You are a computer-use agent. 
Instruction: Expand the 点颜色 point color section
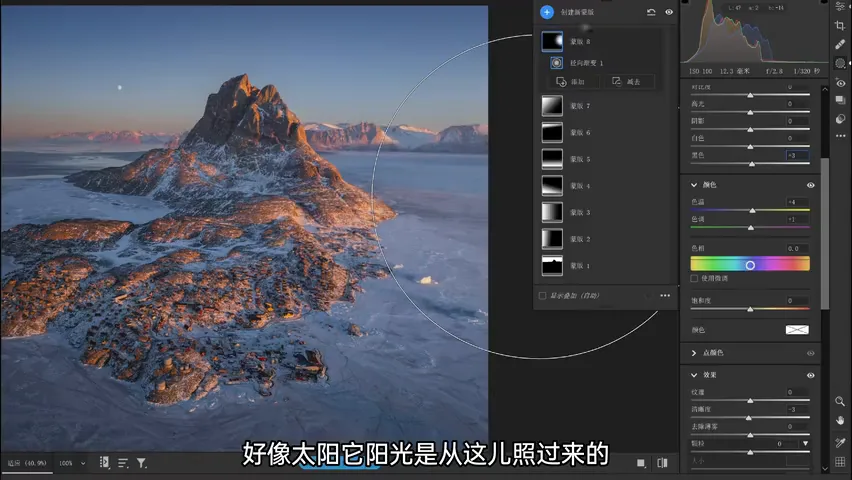coord(694,353)
